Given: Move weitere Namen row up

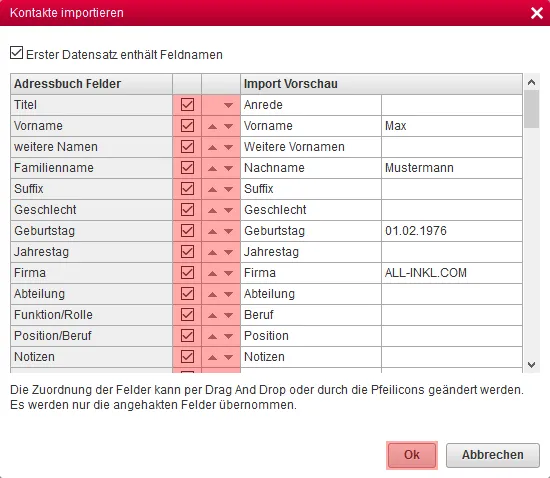Looking at the screenshot, I should pos(212,147).
